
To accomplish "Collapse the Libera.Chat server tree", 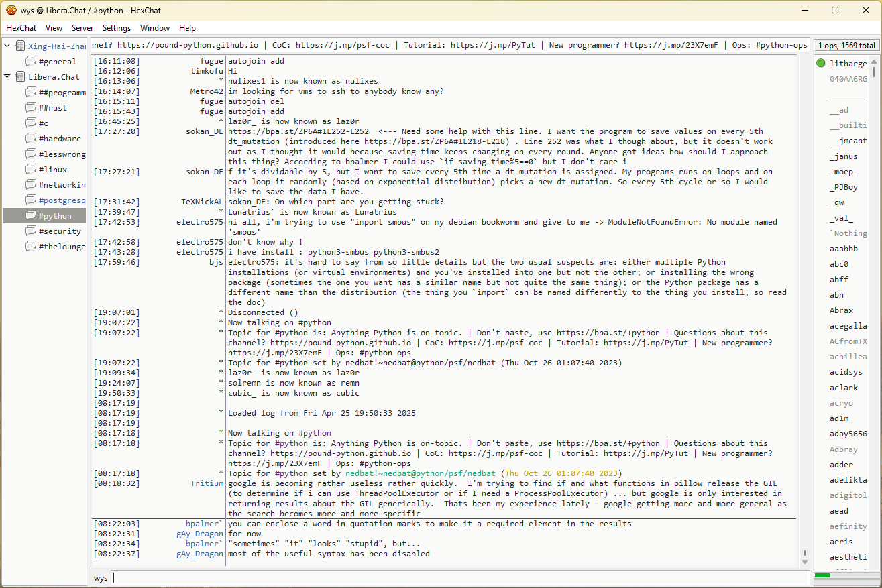I will (x=7, y=77).
